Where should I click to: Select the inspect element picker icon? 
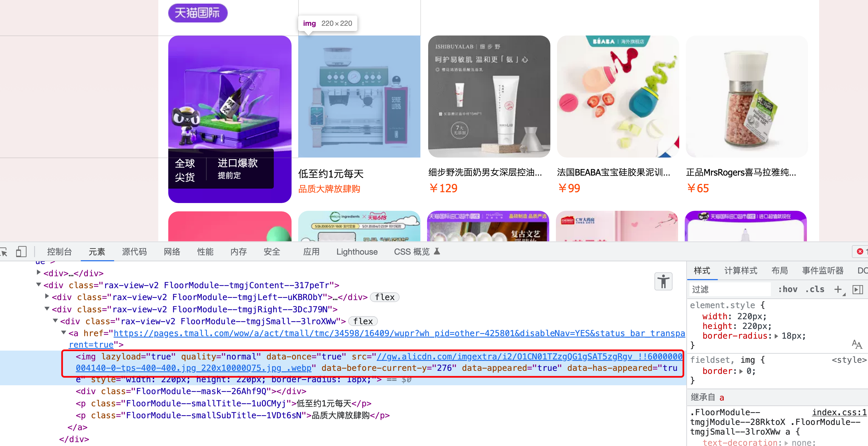point(3,252)
